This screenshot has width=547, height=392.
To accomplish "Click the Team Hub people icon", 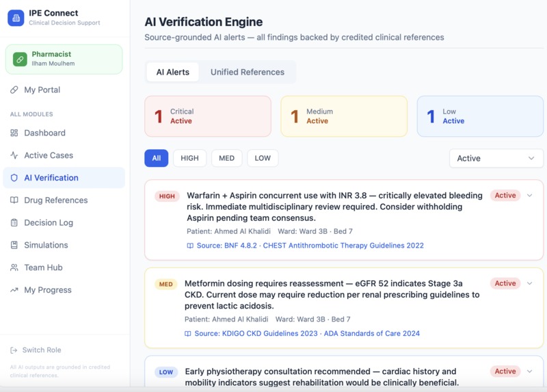I will click(14, 267).
